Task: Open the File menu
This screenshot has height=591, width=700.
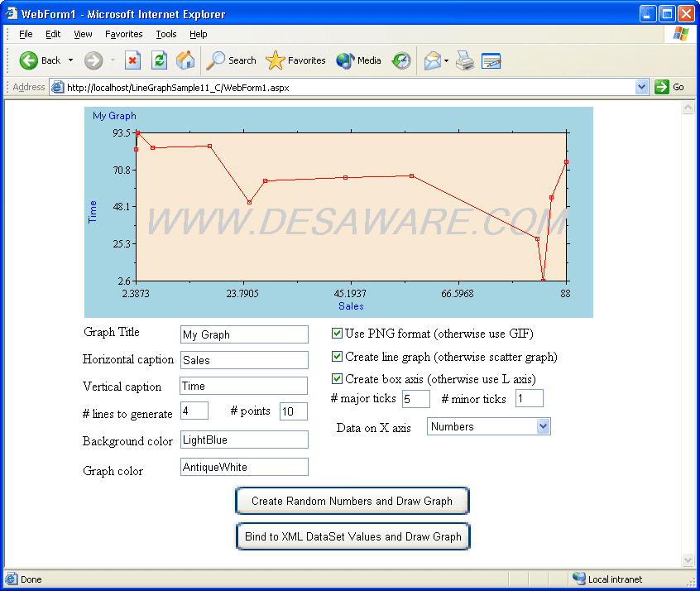Action: pos(26,34)
